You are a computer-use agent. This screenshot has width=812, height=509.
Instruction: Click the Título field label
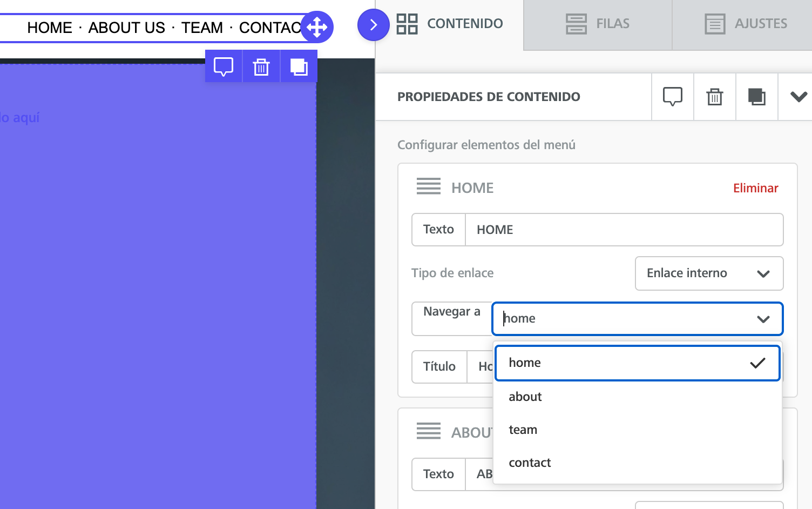tap(439, 367)
